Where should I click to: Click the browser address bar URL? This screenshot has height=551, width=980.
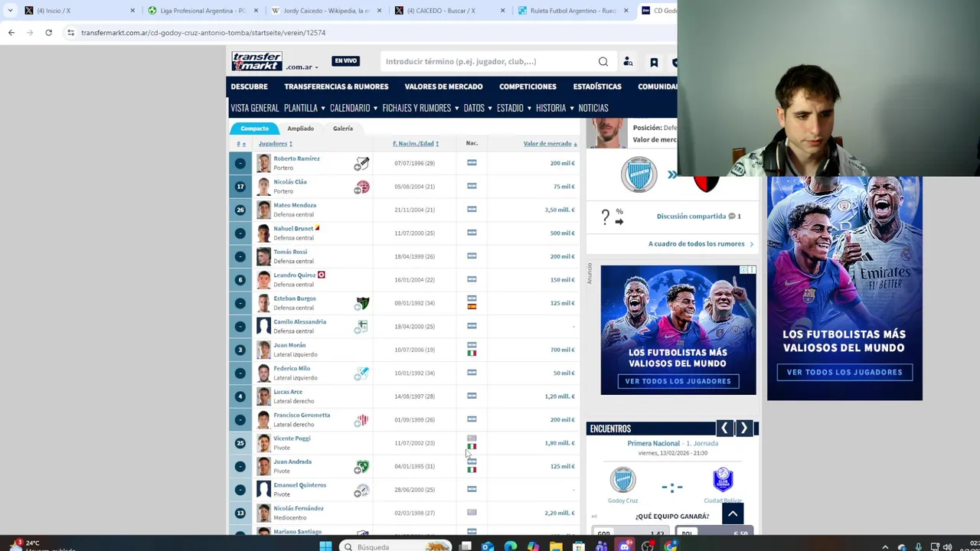click(203, 33)
